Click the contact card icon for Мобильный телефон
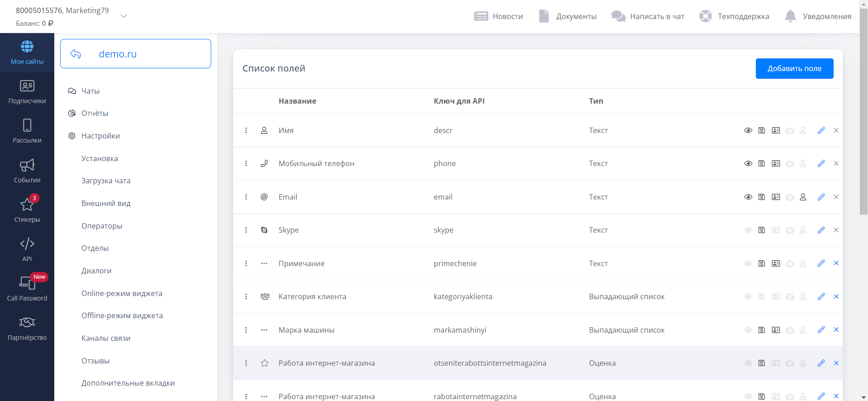 pyautogui.click(x=776, y=163)
